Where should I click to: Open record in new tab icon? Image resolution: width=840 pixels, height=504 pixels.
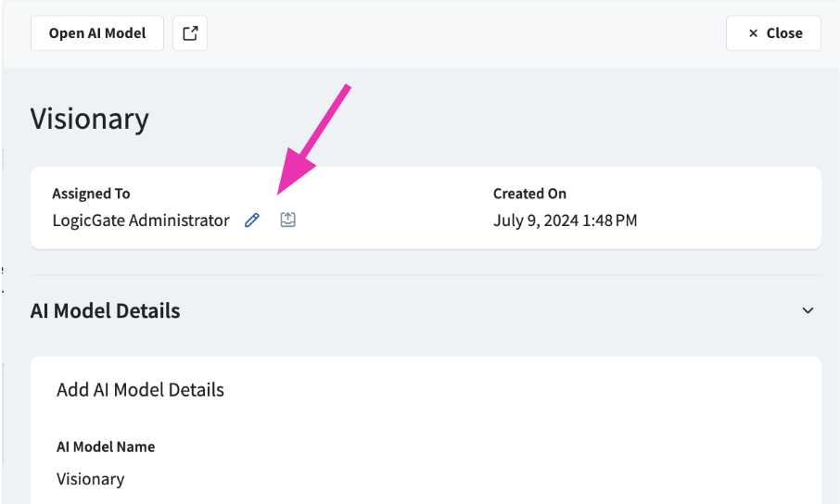[190, 33]
